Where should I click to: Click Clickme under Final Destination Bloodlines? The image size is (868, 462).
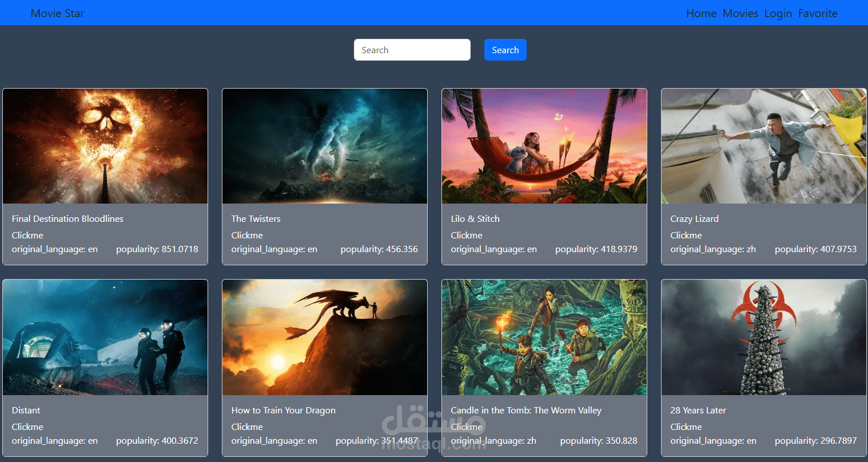(x=27, y=235)
